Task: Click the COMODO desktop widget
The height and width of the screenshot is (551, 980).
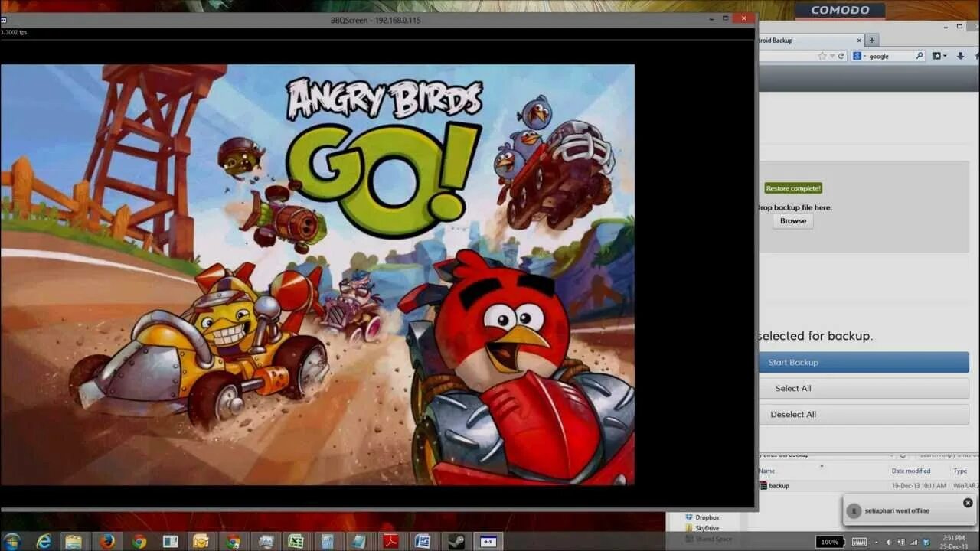Action: pos(840,11)
